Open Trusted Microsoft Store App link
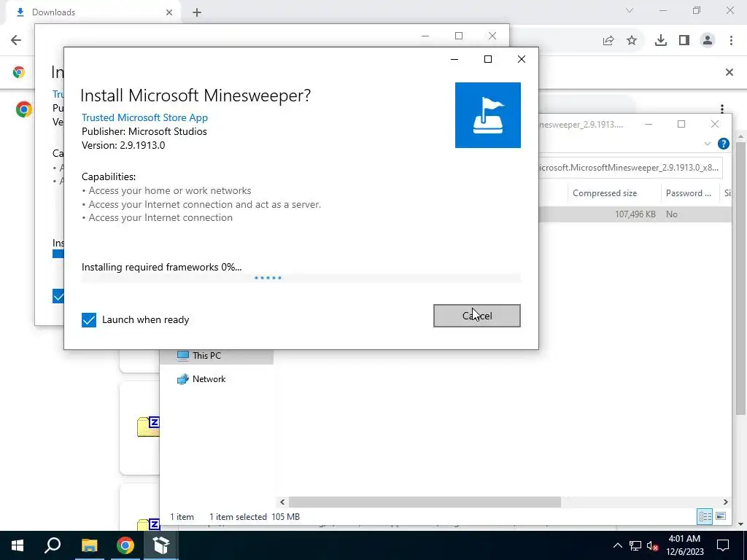 (144, 117)
